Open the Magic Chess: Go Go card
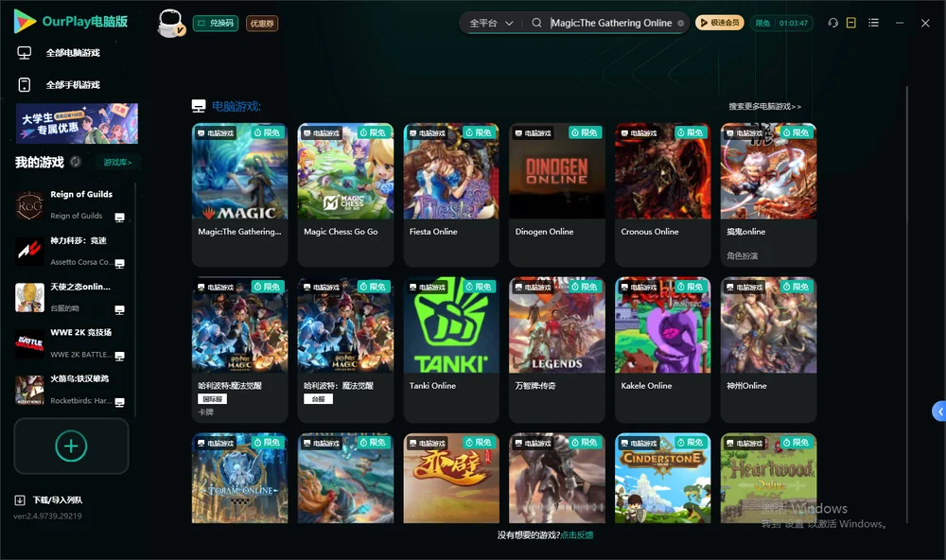The image size is (946, 560). click(345, 194)
